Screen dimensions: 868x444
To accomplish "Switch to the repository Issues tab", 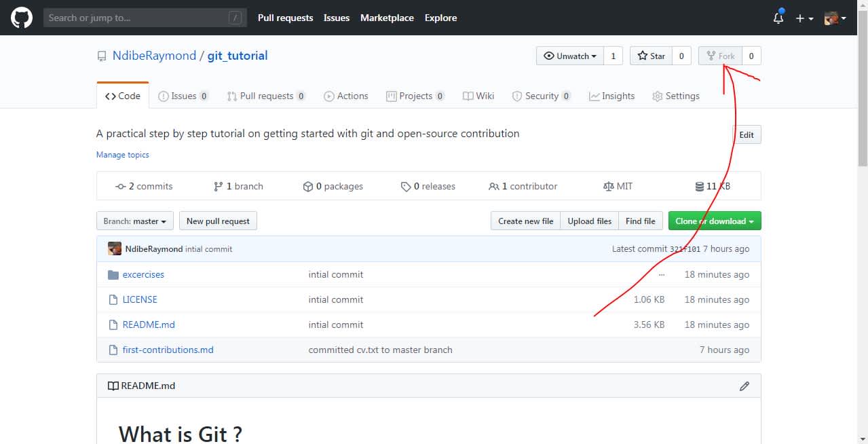I will [x=183, y=96].
